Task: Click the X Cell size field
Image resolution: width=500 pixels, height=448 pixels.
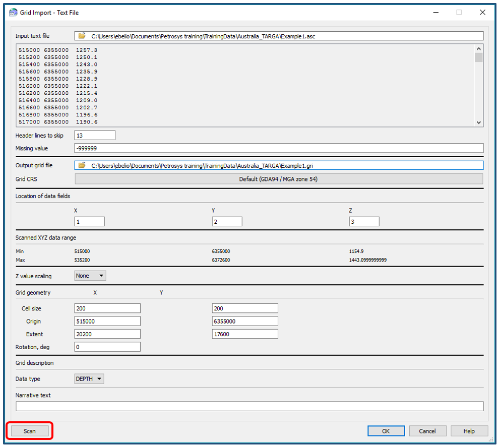Action: [107, 308]
